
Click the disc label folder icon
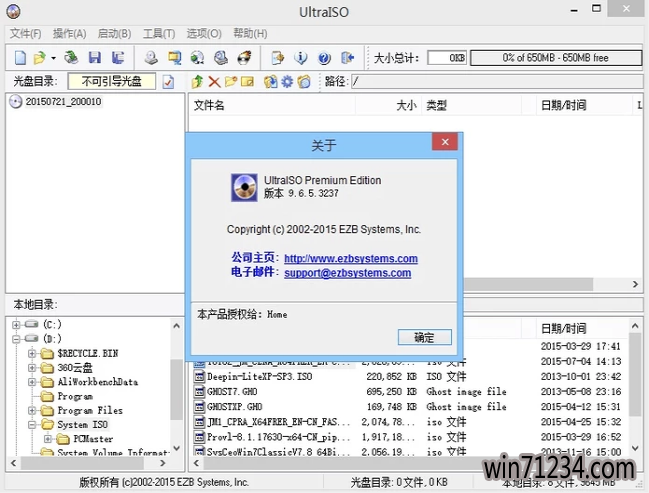point(304,82)
